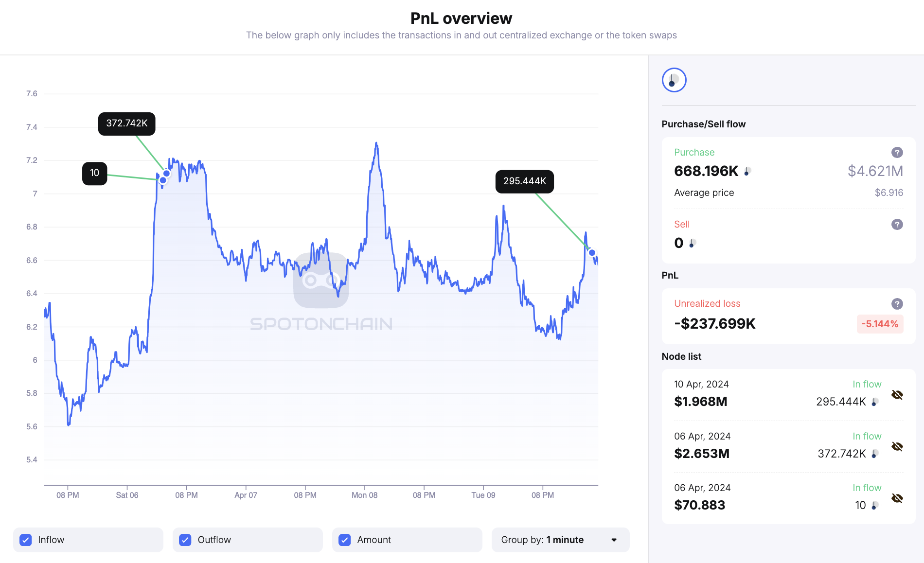924x563 pixels.
Task: Toggle visibility of the $2.653M node entry
Action: [896, 447]
